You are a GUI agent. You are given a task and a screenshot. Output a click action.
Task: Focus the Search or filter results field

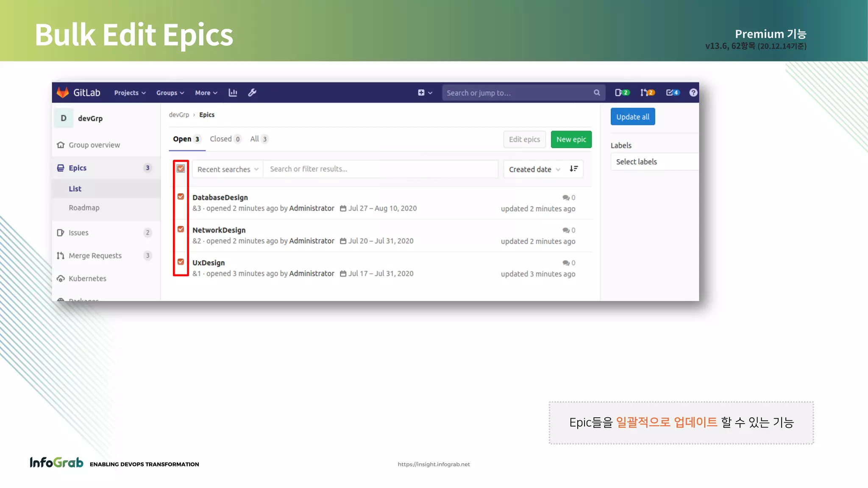(x=381, y=169)
